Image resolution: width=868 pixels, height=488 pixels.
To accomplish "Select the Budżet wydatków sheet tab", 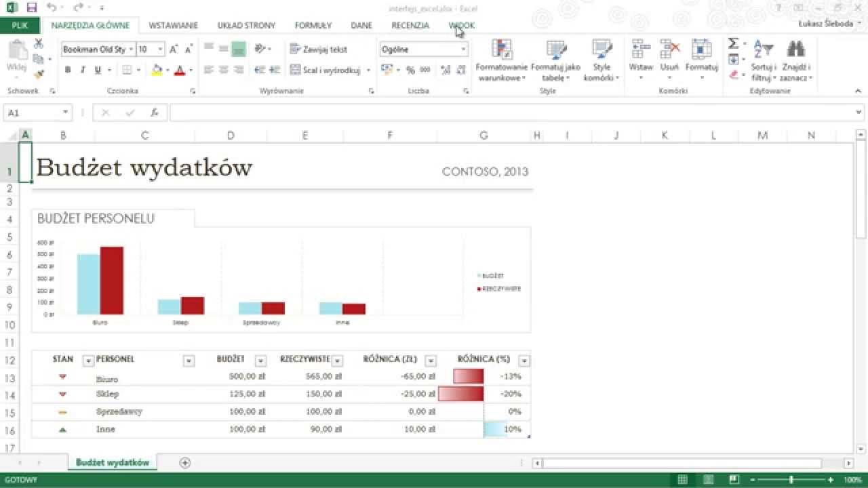I will click(x=113, y=462).
